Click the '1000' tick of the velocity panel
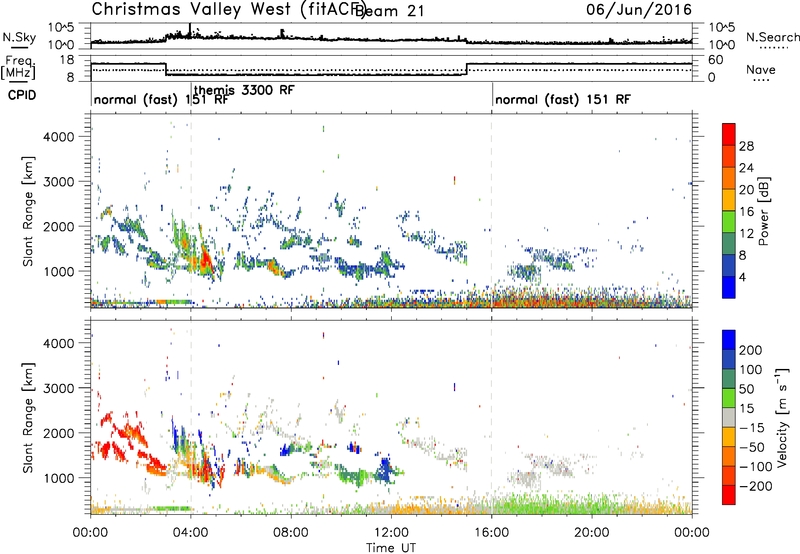Viewport: 800px width, 554px height. [59, 478]
